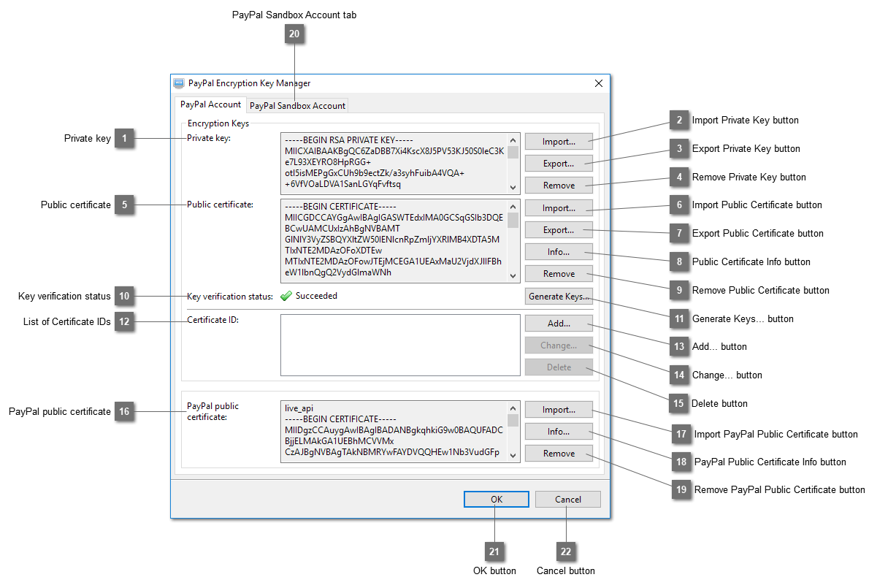This screenshot has height=588, width=877.
Task: Click the 'BEGIN RSA PRIVATE KEY' line
Action: [x=350, y=141]
